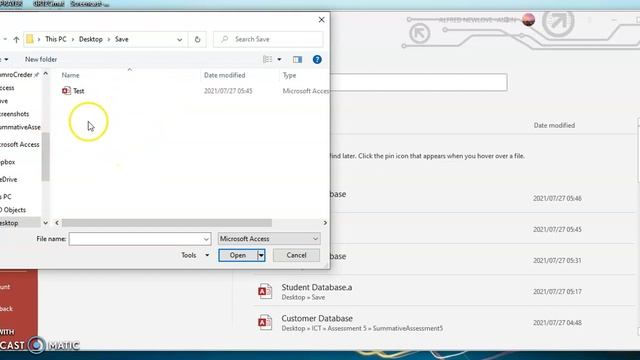Click the Search Save box
The image size is (640, 360).
click(x=268, y=39)
